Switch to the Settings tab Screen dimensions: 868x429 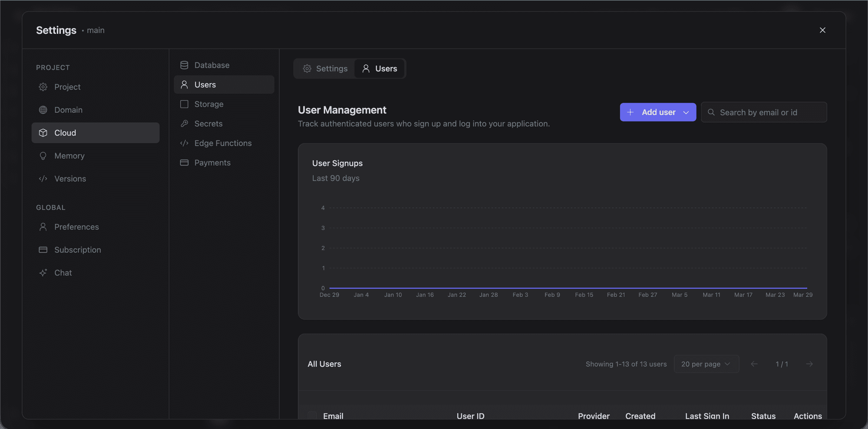[325, 69]
